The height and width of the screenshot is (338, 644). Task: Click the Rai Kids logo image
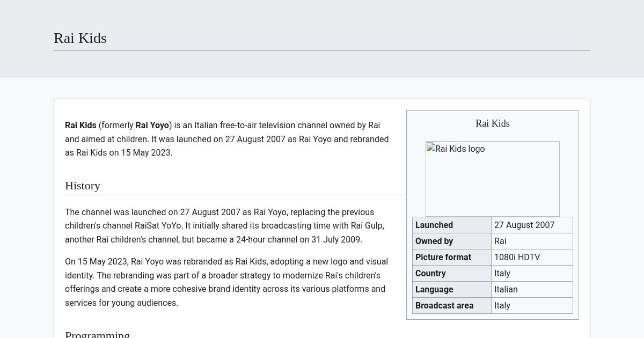(492, 179)
